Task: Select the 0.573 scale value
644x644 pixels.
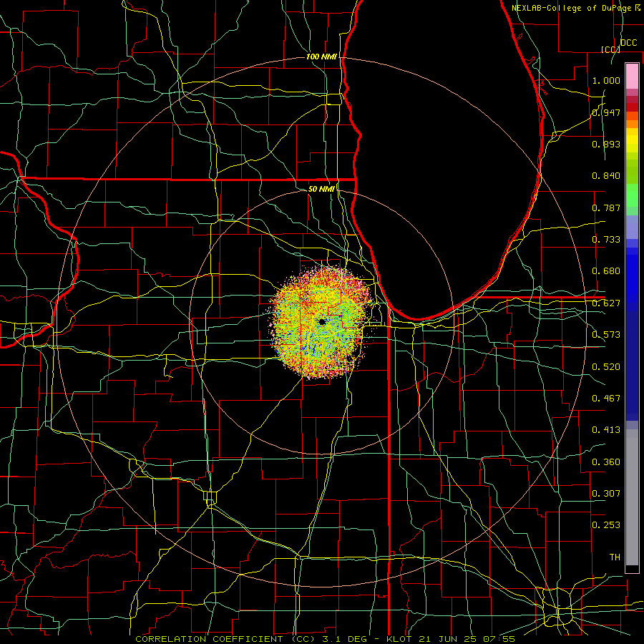Action: click(x=606, y=335)
